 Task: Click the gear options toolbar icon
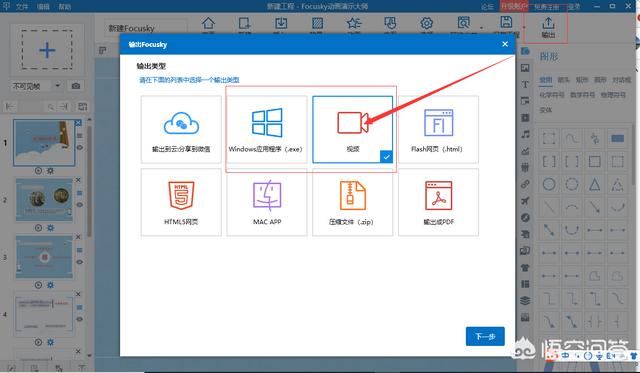[x=427, y=24]
